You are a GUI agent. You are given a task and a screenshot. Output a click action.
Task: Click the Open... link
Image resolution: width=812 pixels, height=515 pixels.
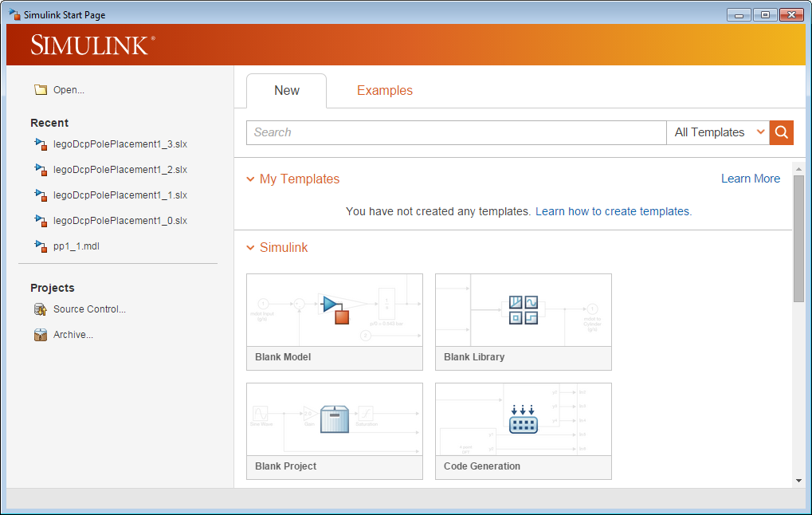point(69,89)
